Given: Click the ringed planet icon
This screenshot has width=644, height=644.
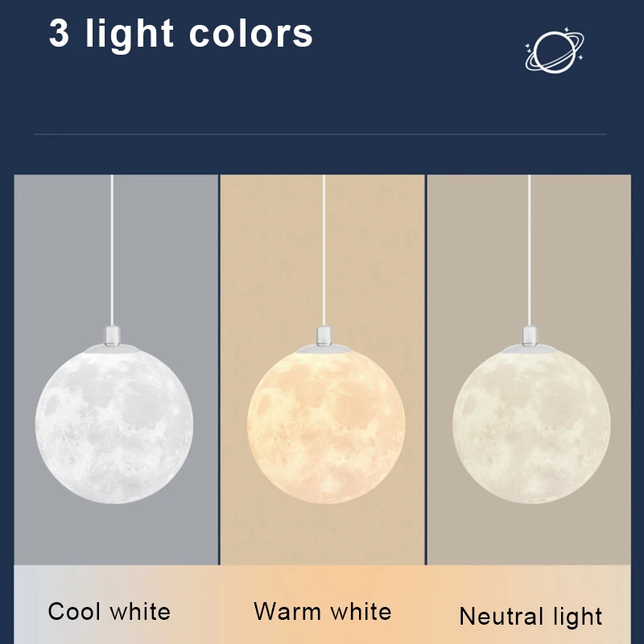Looking at the screenshot, I should pos(555,52).
